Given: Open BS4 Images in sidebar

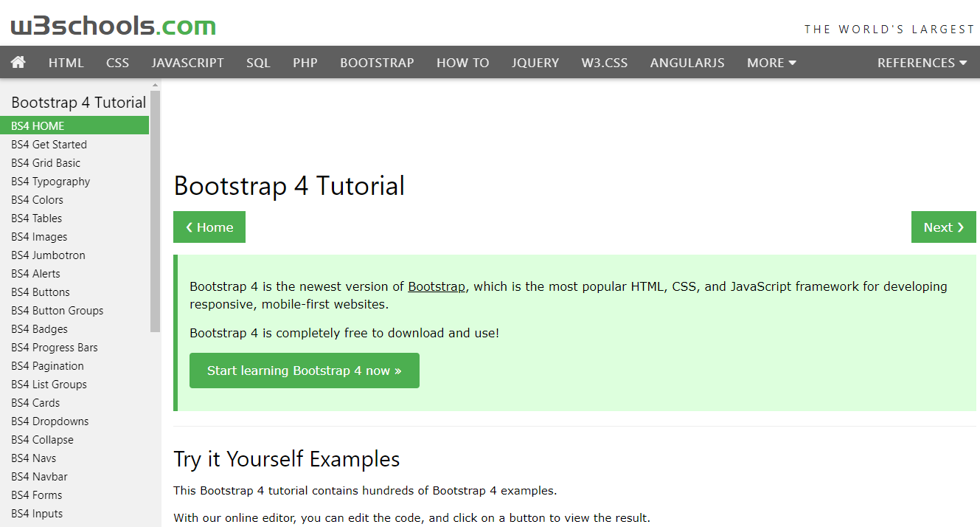Looking at the screenshot, I should click(74, 236).
